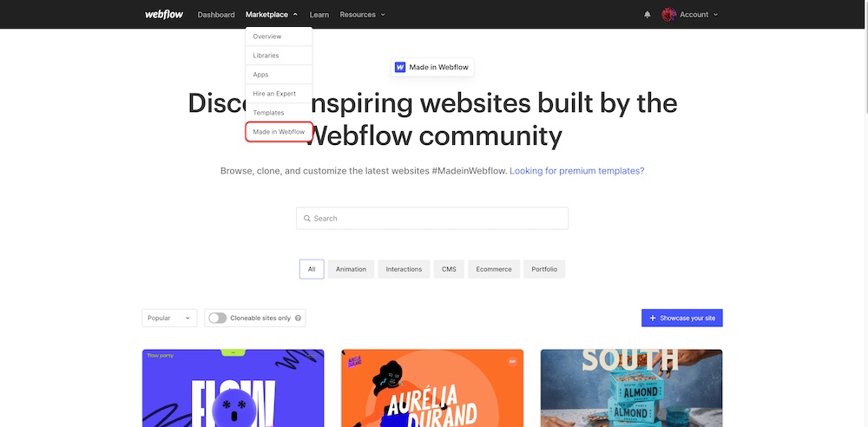Select Libraries in Marketplace menu
The image size is (868, 427).
279,56
